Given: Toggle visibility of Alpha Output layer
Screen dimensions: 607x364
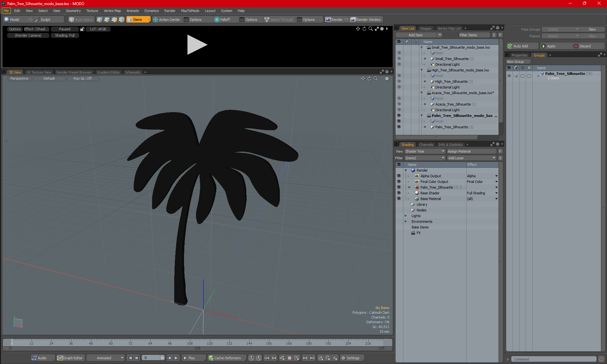Looking at the screenshot, I should (399, 176).
